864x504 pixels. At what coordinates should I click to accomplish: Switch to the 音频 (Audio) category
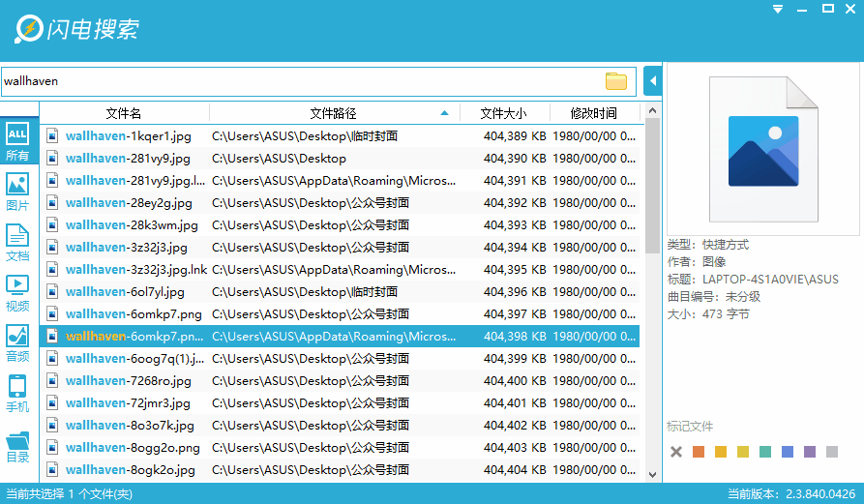17,343
